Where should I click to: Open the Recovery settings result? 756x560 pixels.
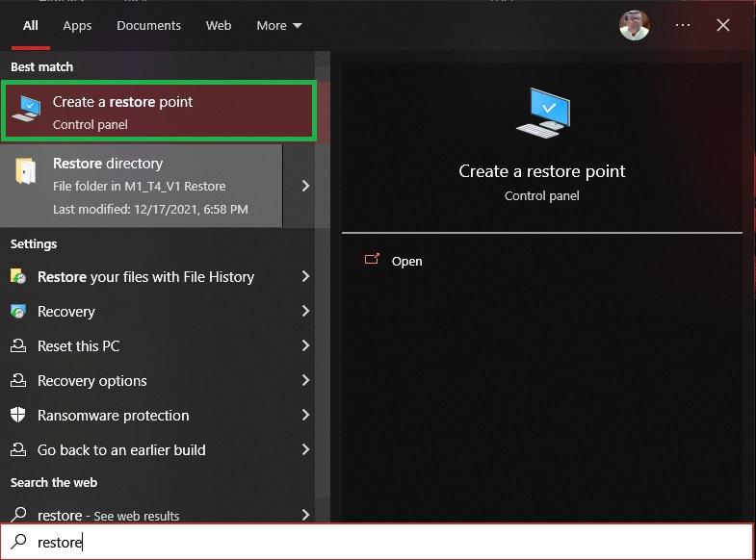click(x=66, y=312)
